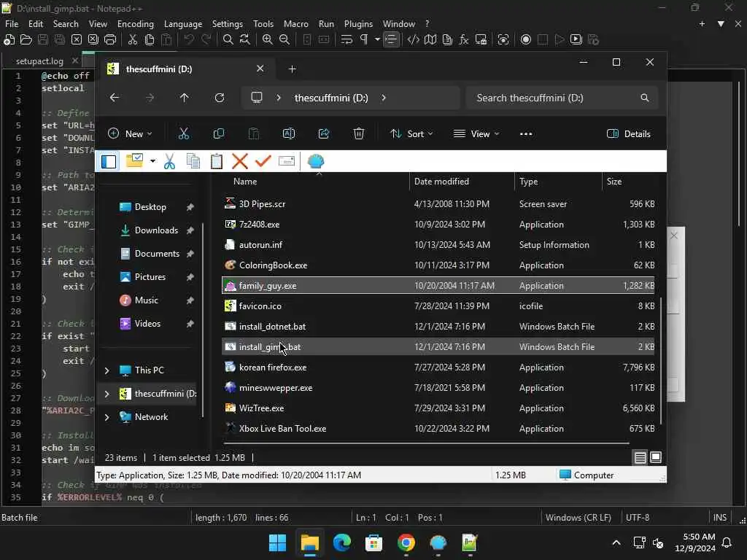Click the Open file icon in Notepad++ toolbar
The image size is (747, 560).
(26, 39)
